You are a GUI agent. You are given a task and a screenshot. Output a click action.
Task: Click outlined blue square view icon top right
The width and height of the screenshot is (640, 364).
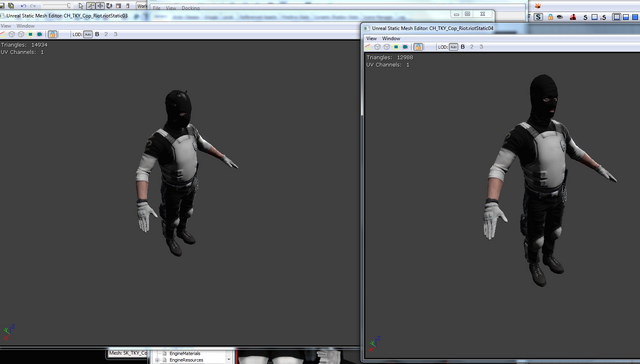point(617,17)
